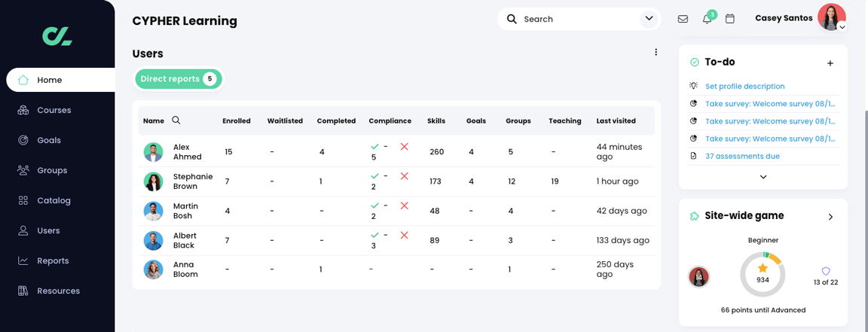868x332 pixels.
Task: Click the Site-wide game puzzle icon
Action: (694, 216)
